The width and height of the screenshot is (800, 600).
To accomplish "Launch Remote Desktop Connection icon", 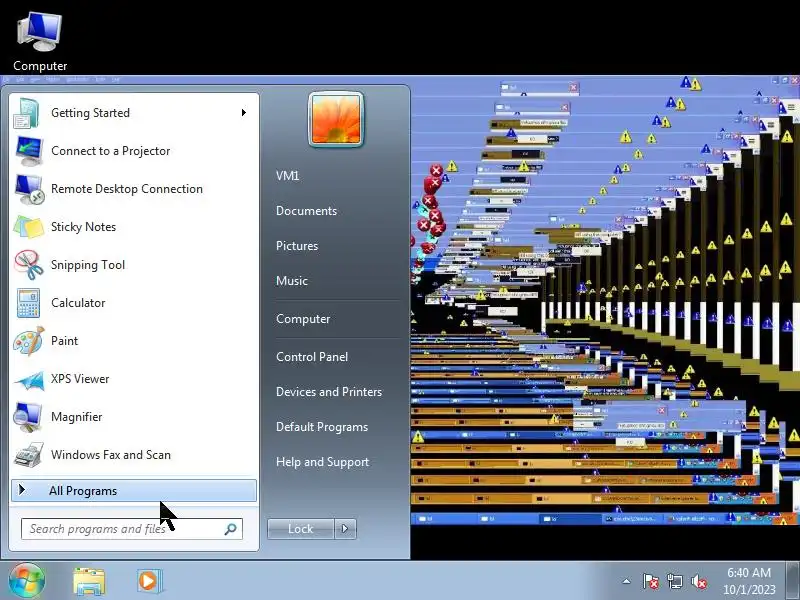I will 29,189.
